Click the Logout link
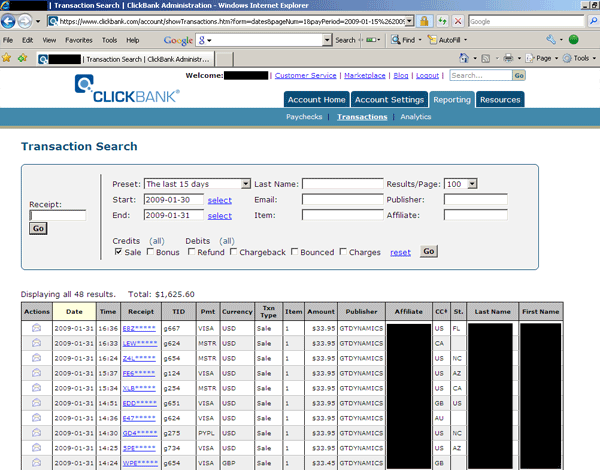 [x=427, y=75]
